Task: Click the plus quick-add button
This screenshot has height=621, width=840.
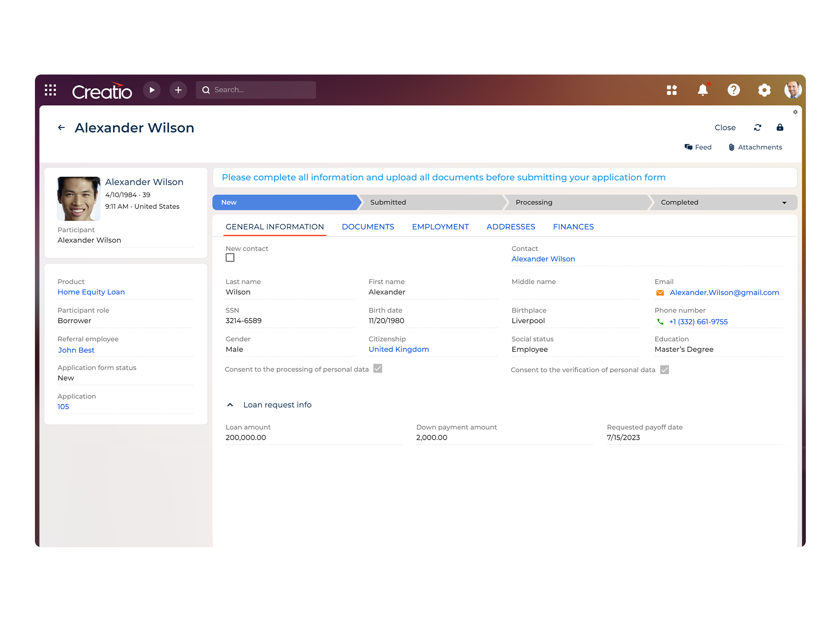Action: tap(178, 90)
